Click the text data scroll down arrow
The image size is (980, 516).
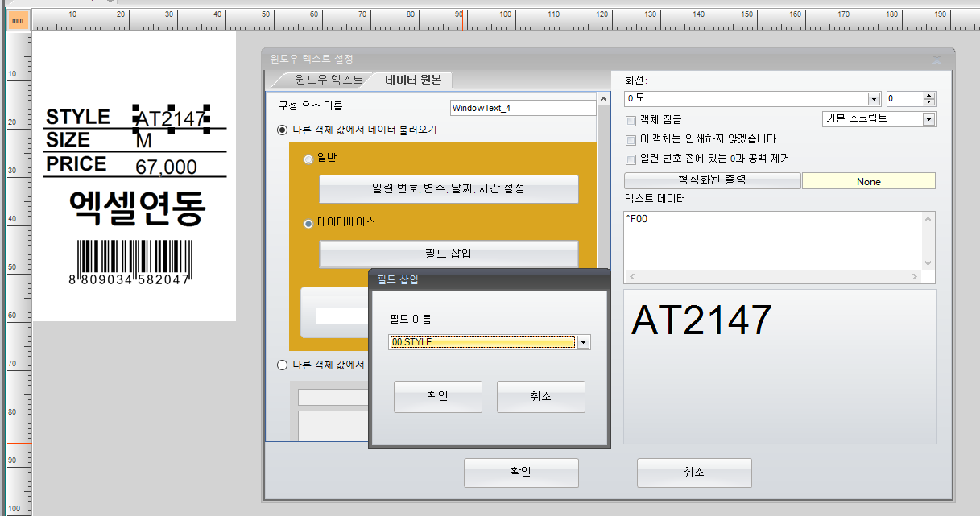click(x=928, y=263)
